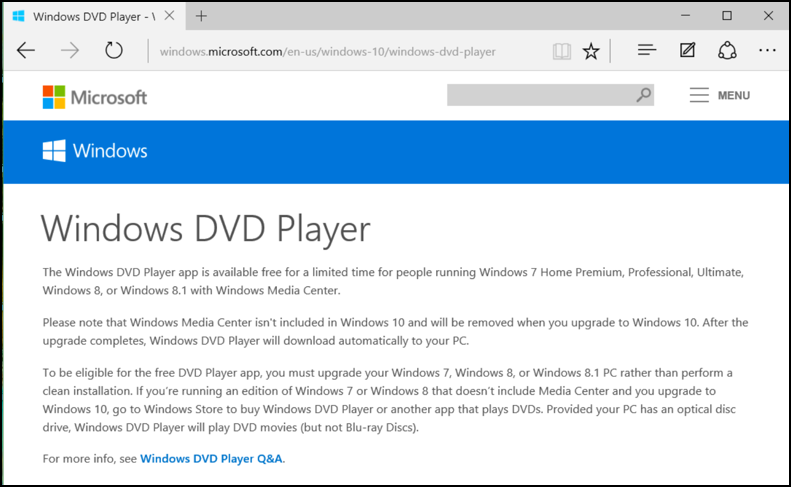
Task: Make a Web Note with pen icon
Action: click(687, 50)
